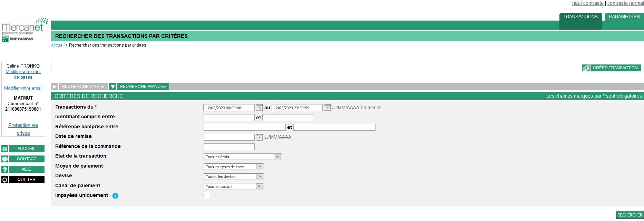Viewport: 644px width, 221px height.
Task: Click the power icon beside QUITTER
Action: [x=5, y=180]
